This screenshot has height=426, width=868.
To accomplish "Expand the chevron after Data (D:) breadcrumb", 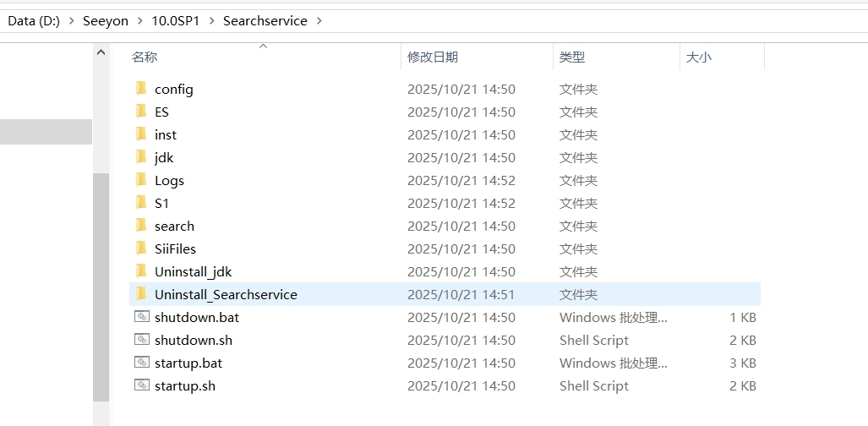I will pos(71,21).
